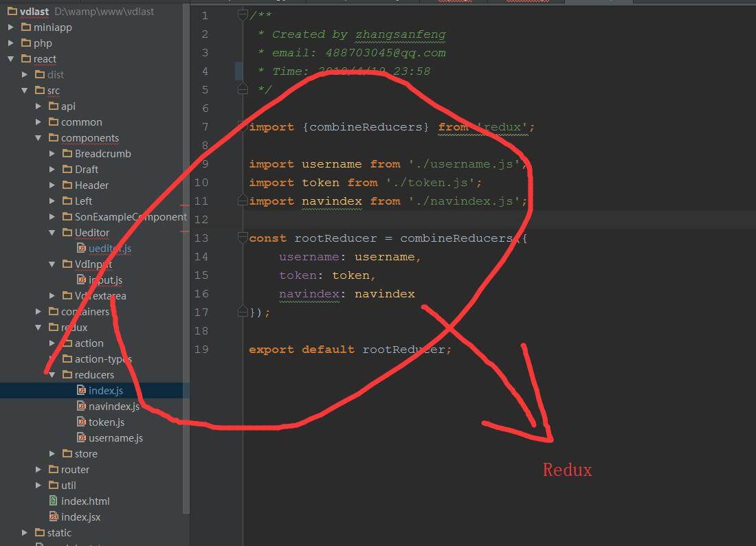Image resolution: width=756 pixels, height=546 pixels.
Task: Click the index.js file icon in reducers
Action: (x=82, y=391)
